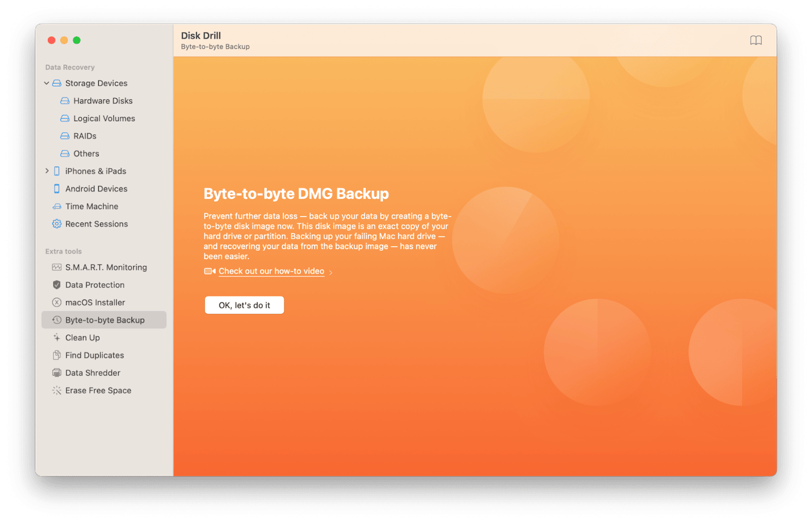Open the Time Machine recovery section
This screenshot has width=812, height=523.
(x=92, y=206)
